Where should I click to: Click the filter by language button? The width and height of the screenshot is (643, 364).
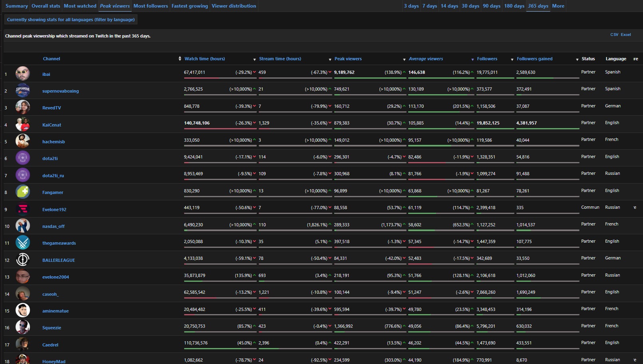coord(71,20)
